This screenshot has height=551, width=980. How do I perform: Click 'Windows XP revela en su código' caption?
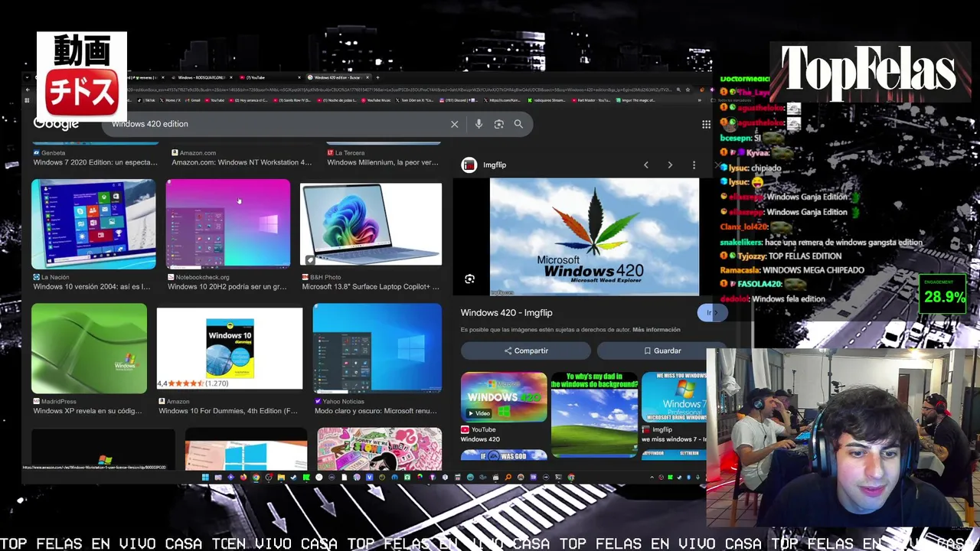pyautogui.click(x=87, y=411)
